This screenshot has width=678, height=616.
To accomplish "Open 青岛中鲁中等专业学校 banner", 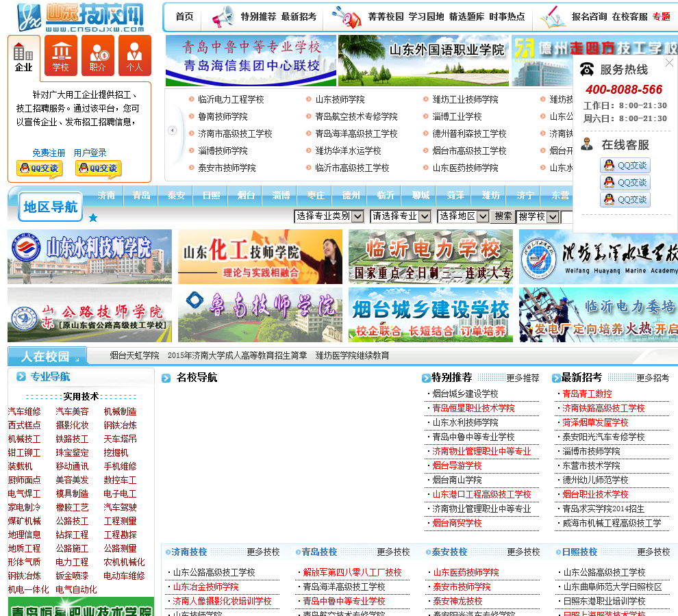I will [251, 60].
